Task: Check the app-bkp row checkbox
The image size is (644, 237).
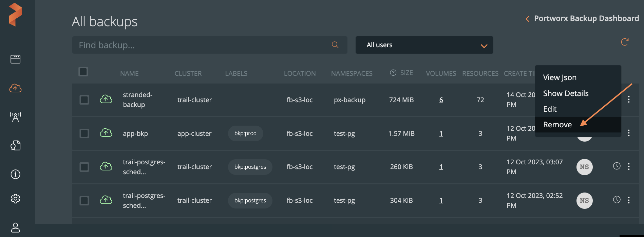Action: coord(84,133)
